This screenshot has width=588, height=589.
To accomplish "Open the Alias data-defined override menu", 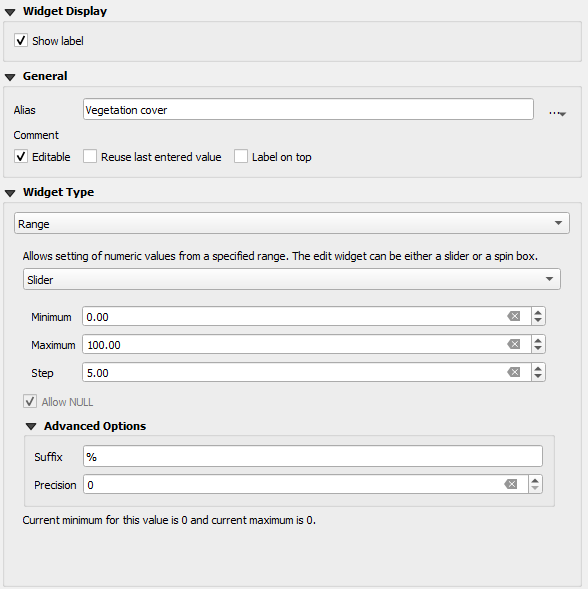I will (x=558, y=112).
